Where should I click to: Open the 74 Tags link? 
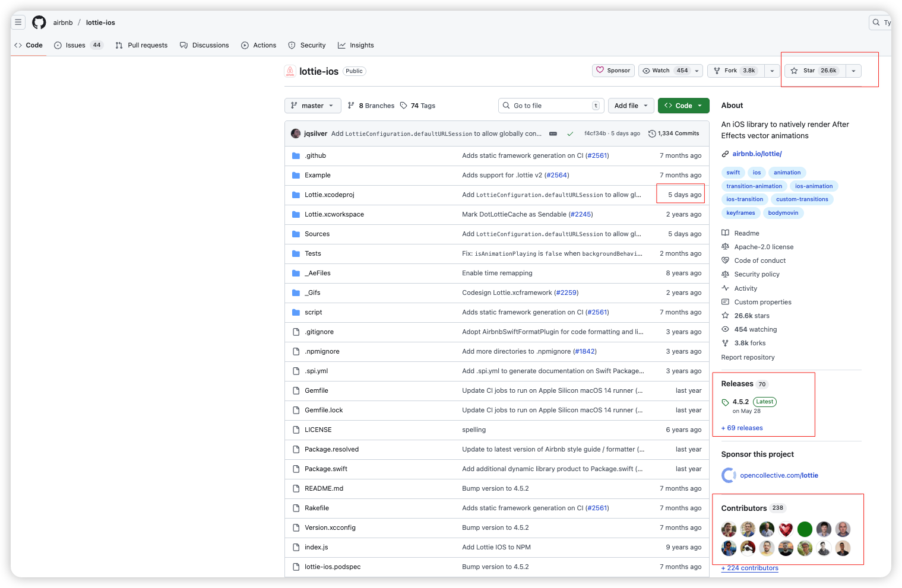[x=417, y=106]
